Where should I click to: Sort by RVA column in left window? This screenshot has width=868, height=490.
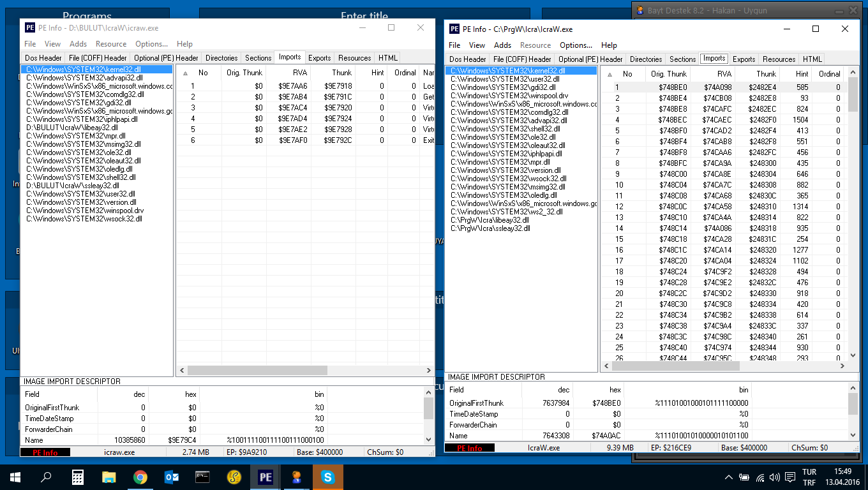pyautogui.click(x=288, y=73)
